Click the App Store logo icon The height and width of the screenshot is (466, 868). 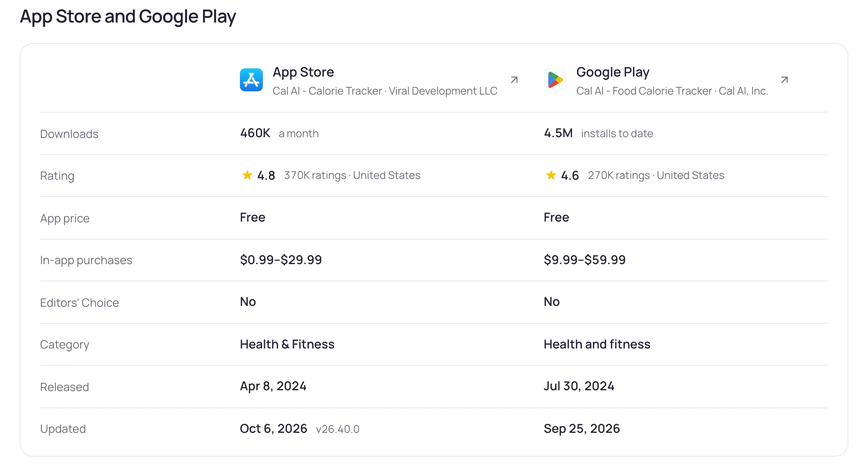coord(251,80)
